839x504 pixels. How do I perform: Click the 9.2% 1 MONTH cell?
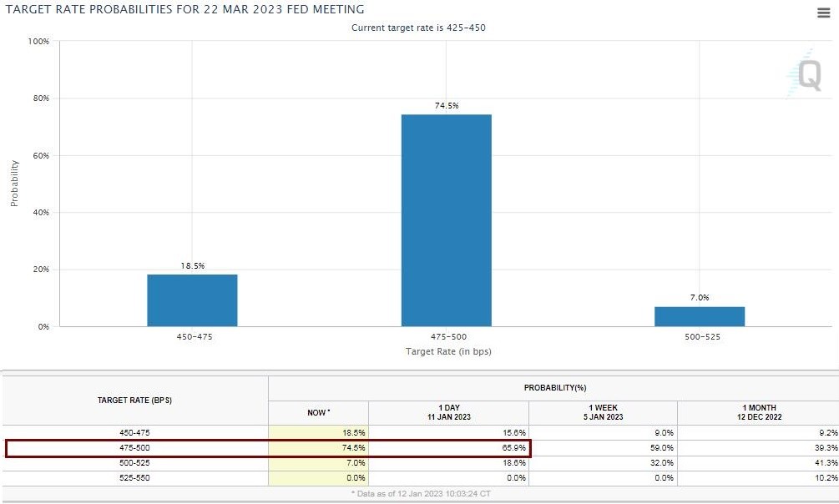(x=759, y=433)
